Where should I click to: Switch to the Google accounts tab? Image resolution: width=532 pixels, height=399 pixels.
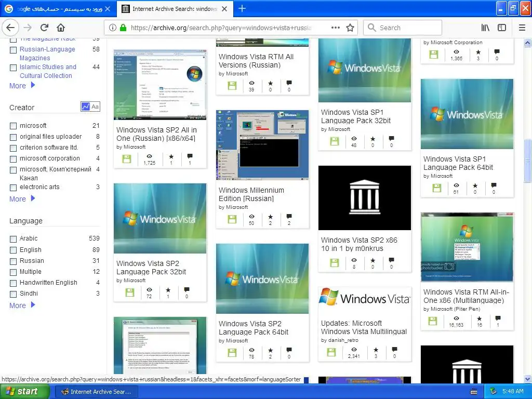[58, 9]
